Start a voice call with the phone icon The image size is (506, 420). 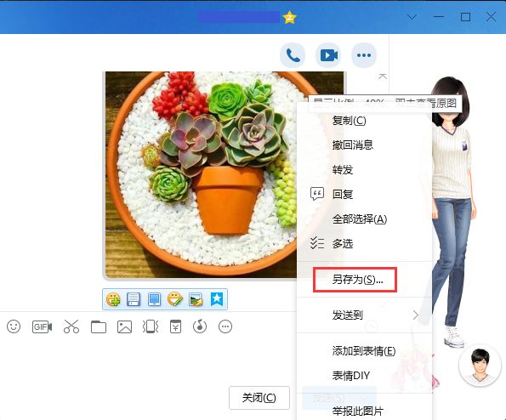[293, 55]
